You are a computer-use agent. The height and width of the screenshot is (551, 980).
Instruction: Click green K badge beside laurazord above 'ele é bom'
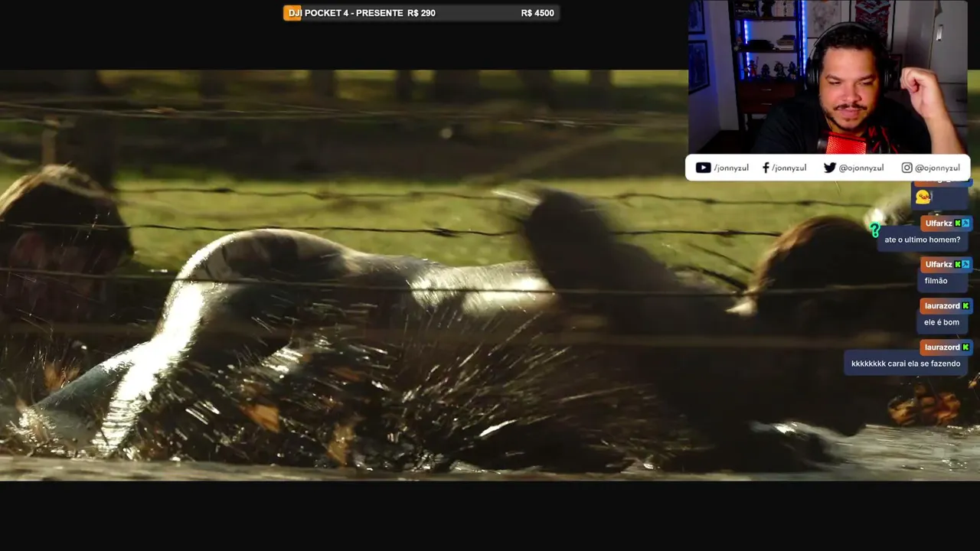tap(965, 306)
